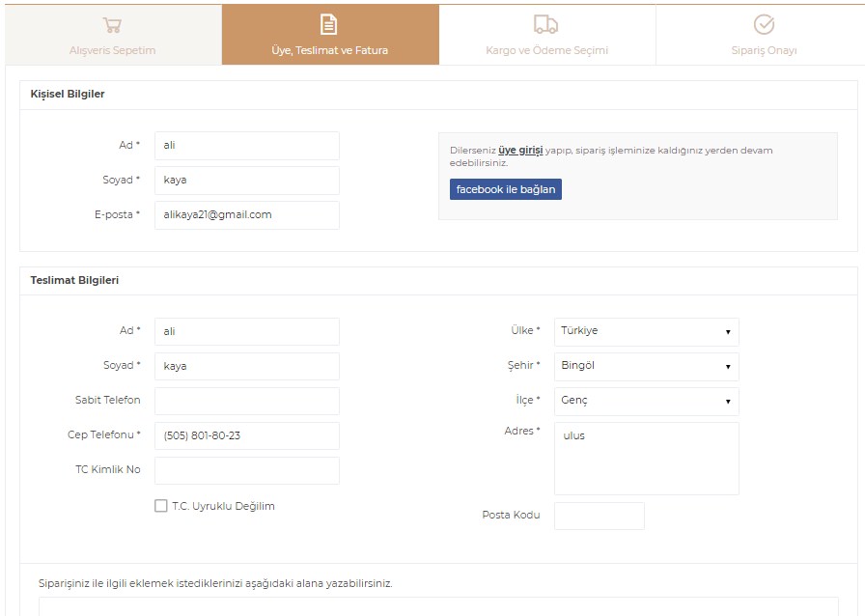
Task: Focus the E-posta field with alikaya21@gmail.com
Action: [x=247, y=215]
